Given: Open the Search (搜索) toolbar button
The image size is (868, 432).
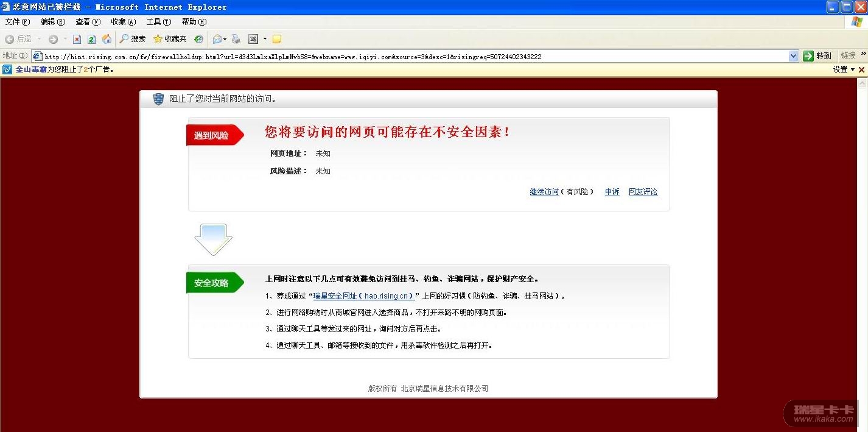Looking at the screenshot, I should (x=133, y=39).
